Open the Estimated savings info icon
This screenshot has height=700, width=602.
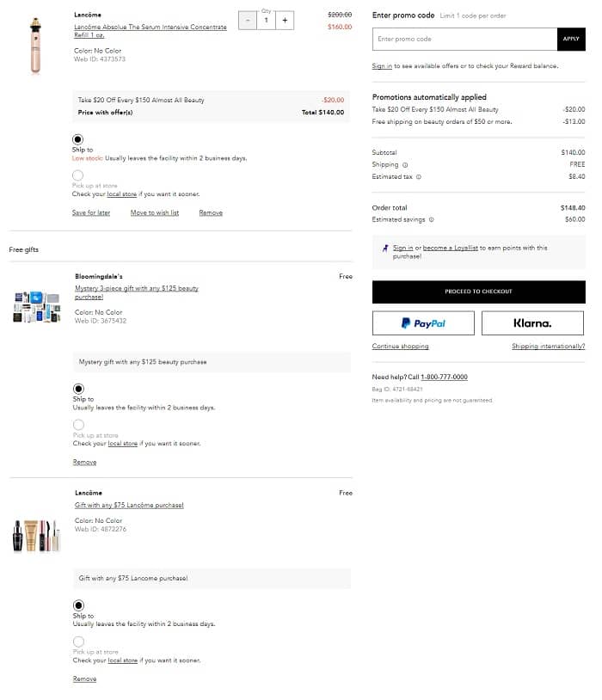click(432, 220)
